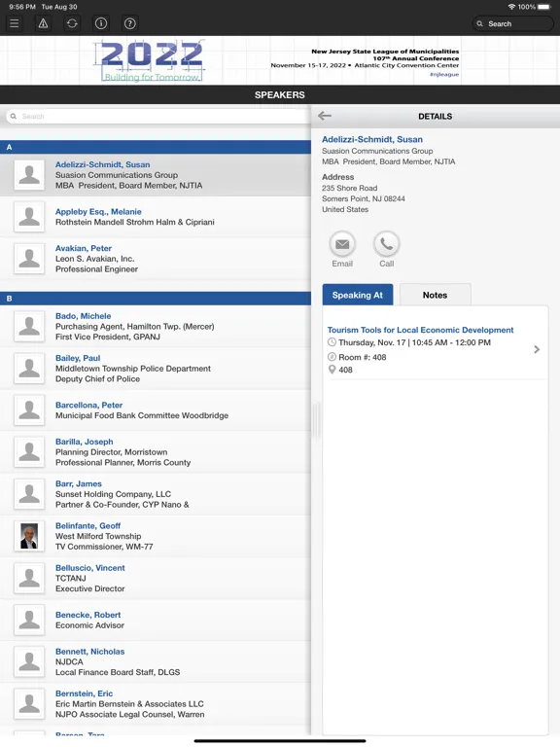Click Joseph Barilla's avatar placeholder
Screen dimensions: 560x747
[x=29, y=452]
